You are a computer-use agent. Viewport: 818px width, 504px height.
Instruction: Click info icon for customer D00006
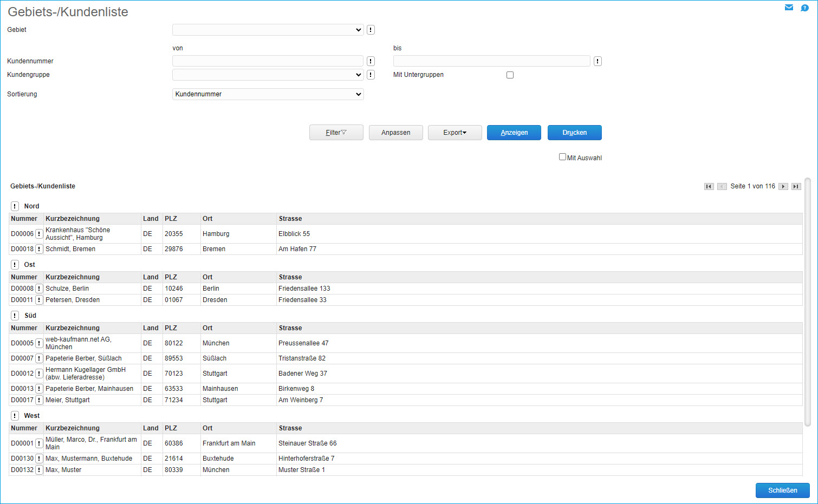tap(39, 234)
